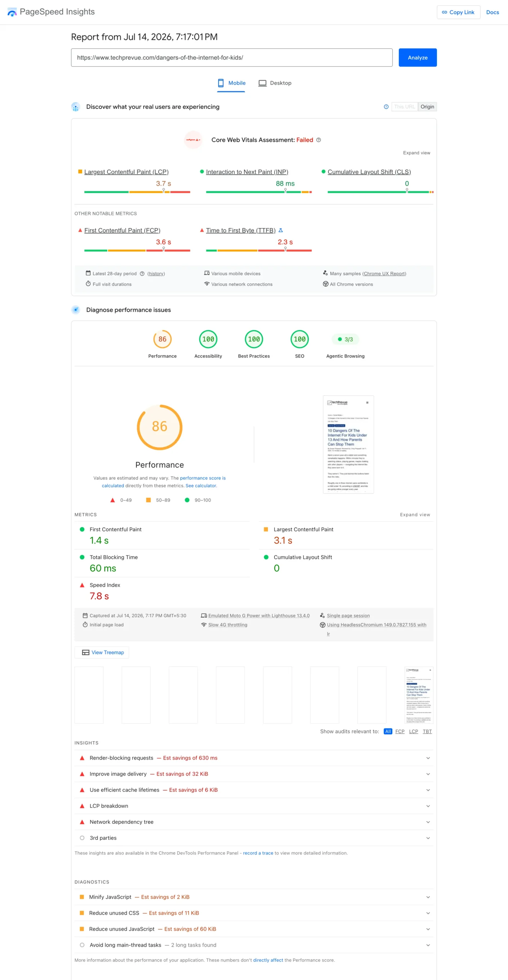The width and height of the screenshot is (508, 980).
Task: Open the Docs link
Action: (492, 12)
